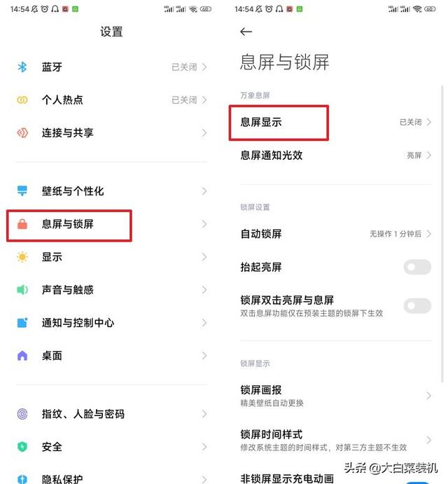Go back with the arrow icon
The height and width of the screenshot is (484, 448).
(246, 32)
